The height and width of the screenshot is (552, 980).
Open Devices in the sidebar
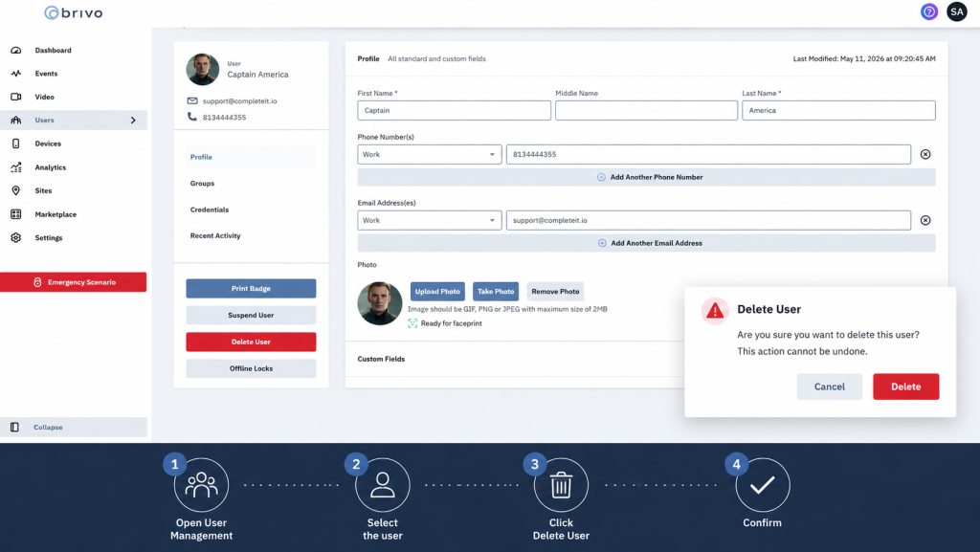click(48, 144)
